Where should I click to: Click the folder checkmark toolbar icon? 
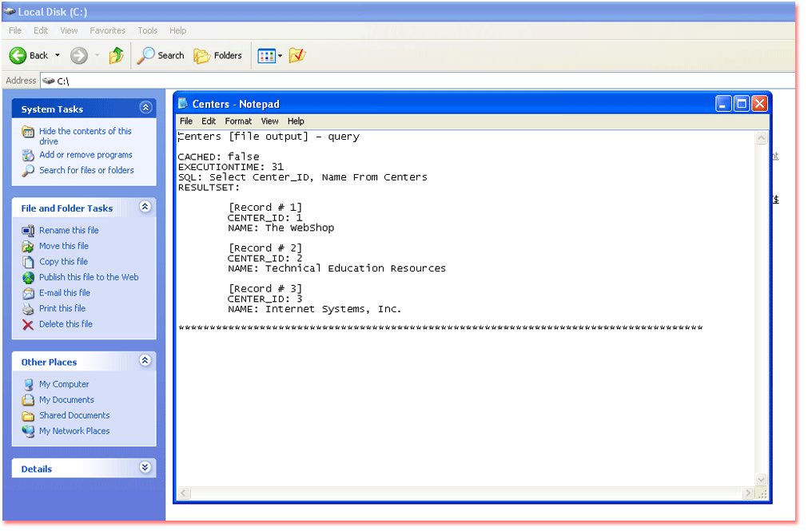coord(297,55)
